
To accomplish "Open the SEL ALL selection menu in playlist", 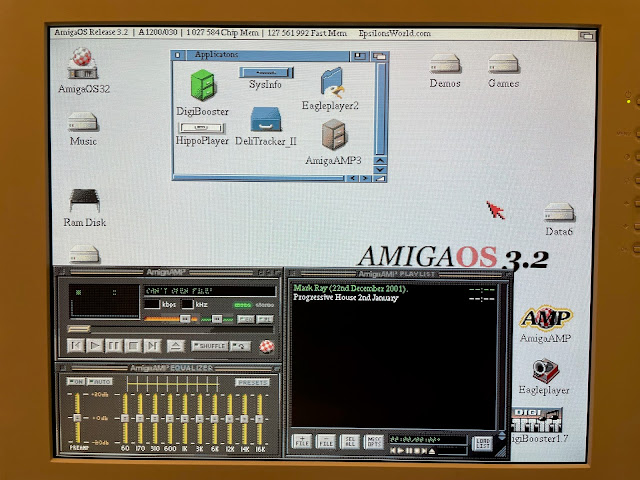I will tap(350, 442).
